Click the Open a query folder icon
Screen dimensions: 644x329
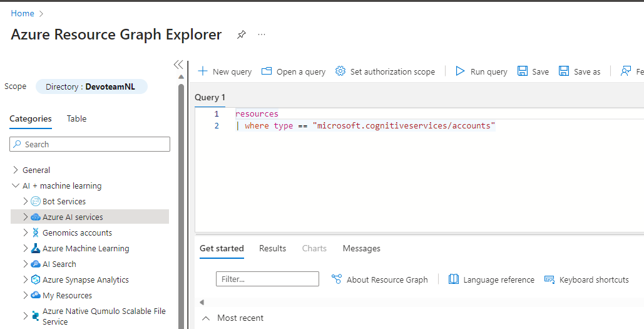point(267,71)
